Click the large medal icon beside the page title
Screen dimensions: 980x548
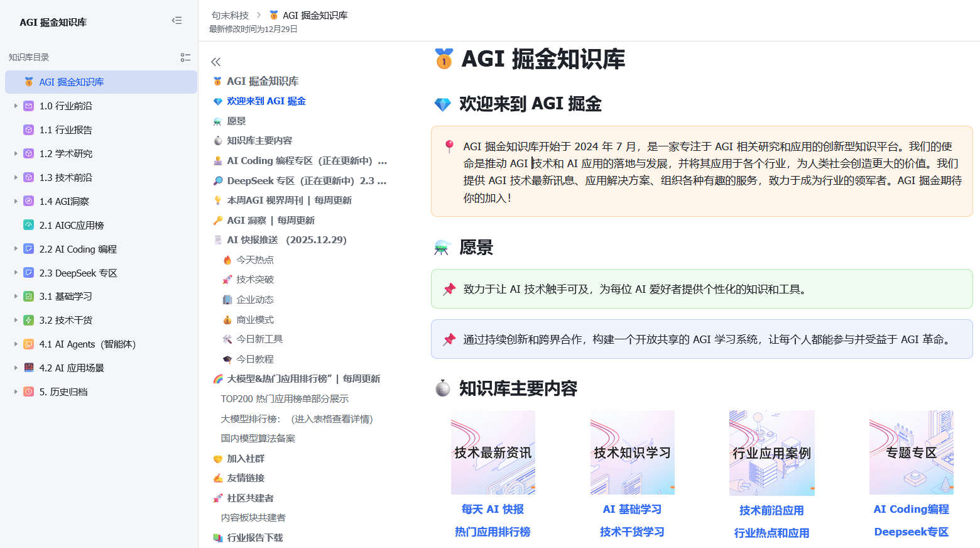coord(444,58)
